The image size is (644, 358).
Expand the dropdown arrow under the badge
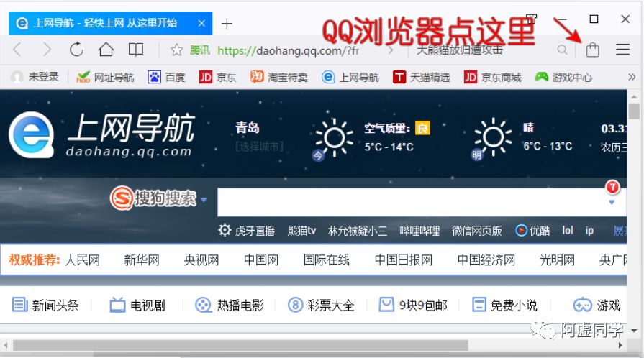point(612,203)
